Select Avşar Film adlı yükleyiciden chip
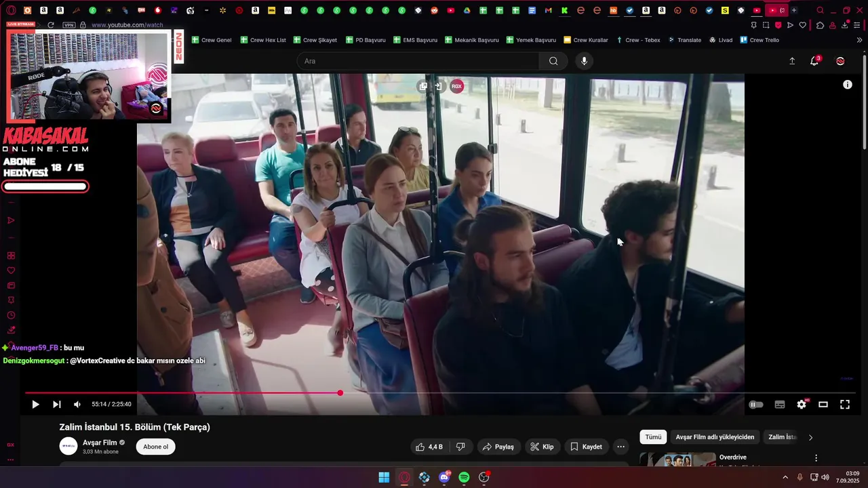This screenshot has height=488, width=868. pos(715,437)
